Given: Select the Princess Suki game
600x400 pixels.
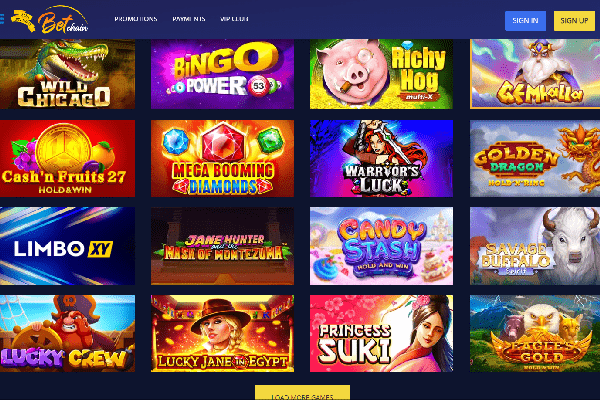Looking at the screenshot, I should coord(381,333).
